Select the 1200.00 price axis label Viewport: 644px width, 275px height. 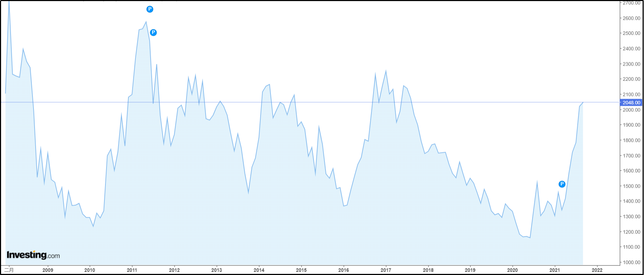(631, 232)
